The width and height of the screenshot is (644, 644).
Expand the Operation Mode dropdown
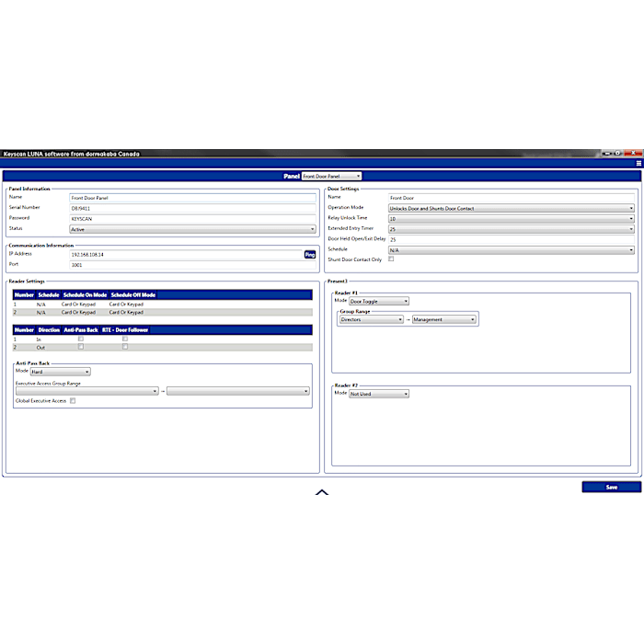(x=511, y=209)
